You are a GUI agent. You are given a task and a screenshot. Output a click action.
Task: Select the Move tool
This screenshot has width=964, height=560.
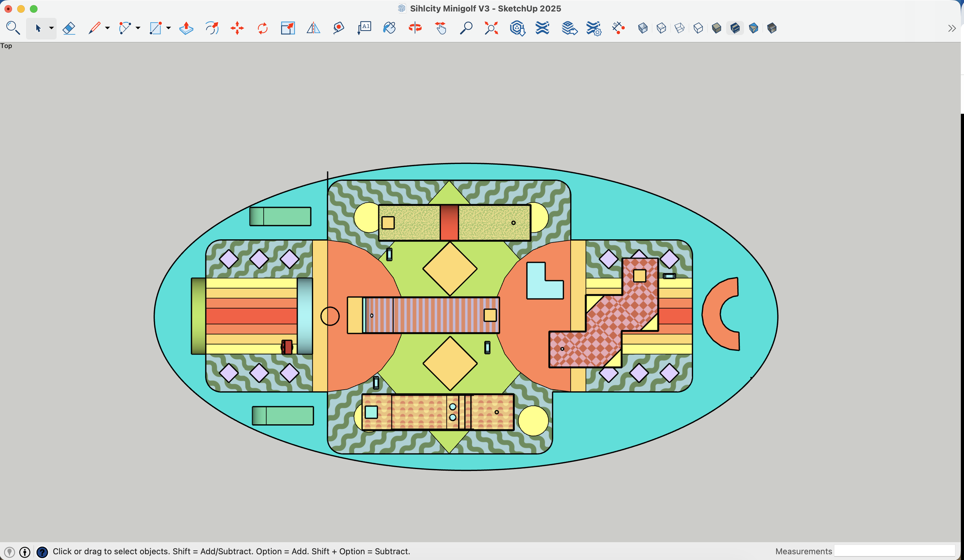tap(237, 28)
